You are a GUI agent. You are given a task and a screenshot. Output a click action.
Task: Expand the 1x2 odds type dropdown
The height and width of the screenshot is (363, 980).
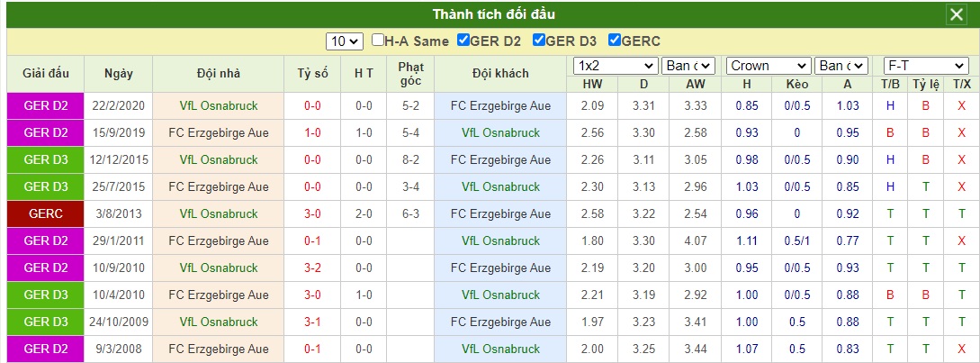tap(616, 66)
